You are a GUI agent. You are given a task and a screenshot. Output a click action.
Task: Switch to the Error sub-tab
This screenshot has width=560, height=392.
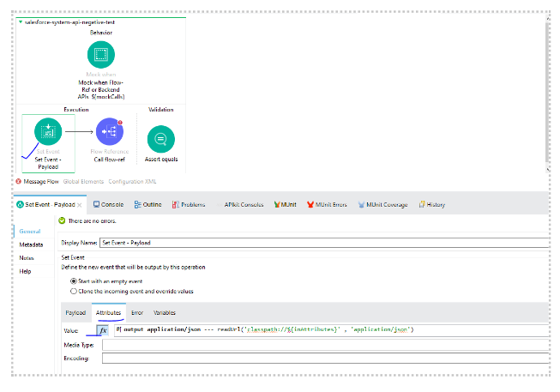[x=137, y=313]
